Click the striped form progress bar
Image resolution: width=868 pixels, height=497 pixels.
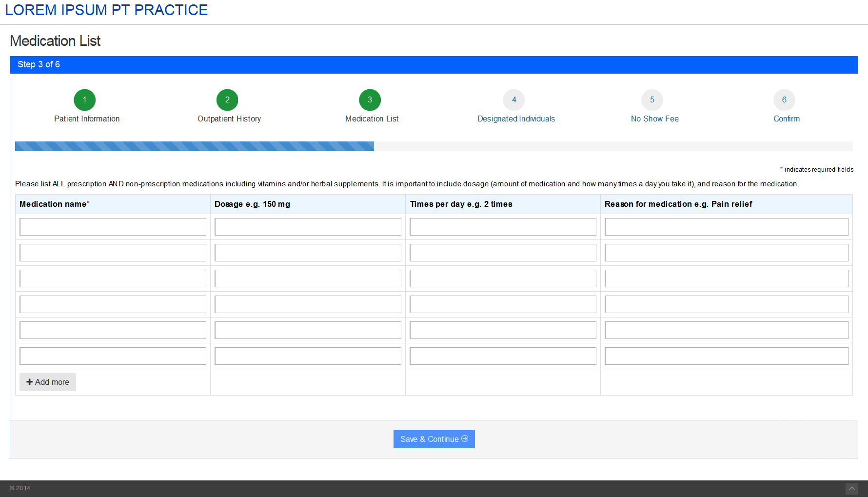click(x=195, y=146)
